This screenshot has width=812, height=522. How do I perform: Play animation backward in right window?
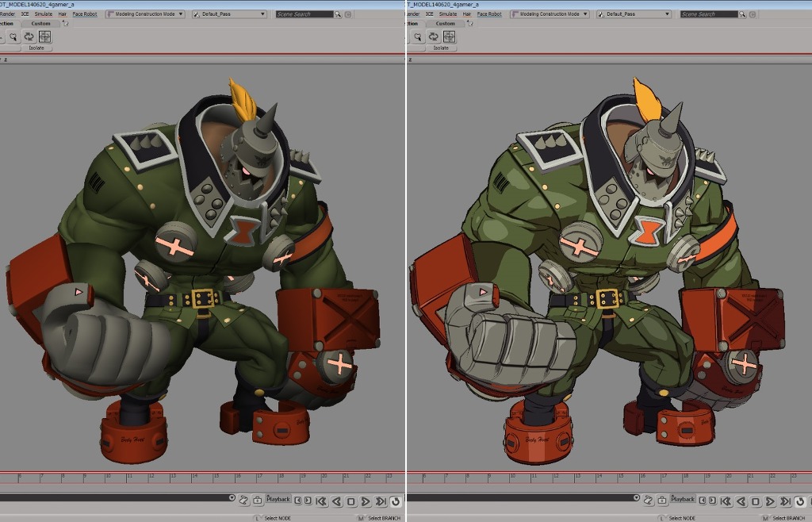741,501
